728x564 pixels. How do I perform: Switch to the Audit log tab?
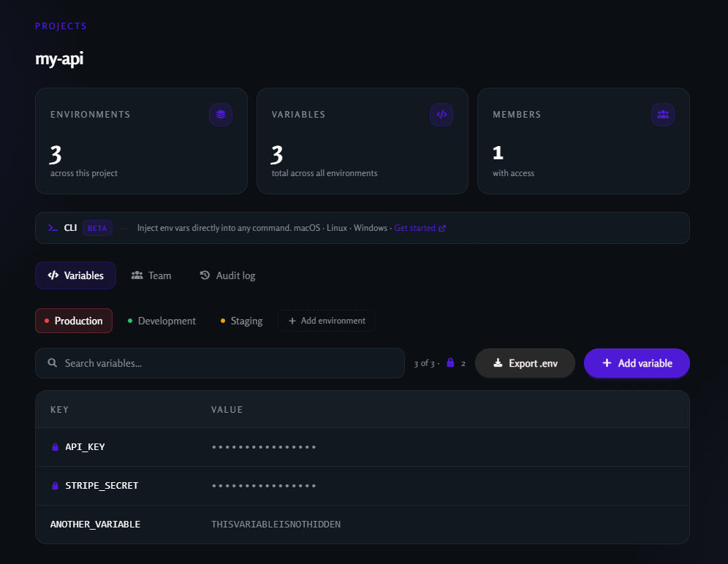[x=227, y=275]
